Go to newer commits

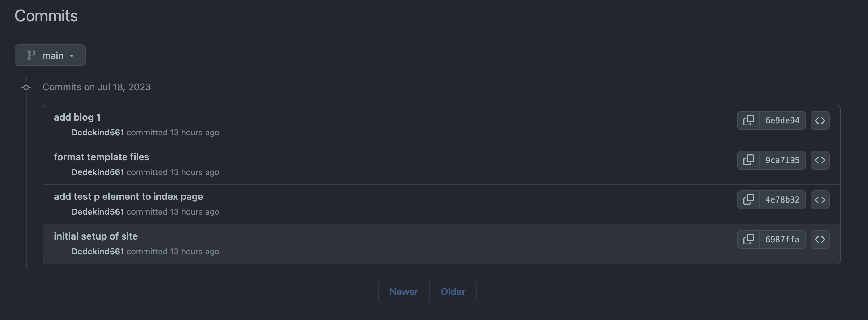tap(404, 291)
